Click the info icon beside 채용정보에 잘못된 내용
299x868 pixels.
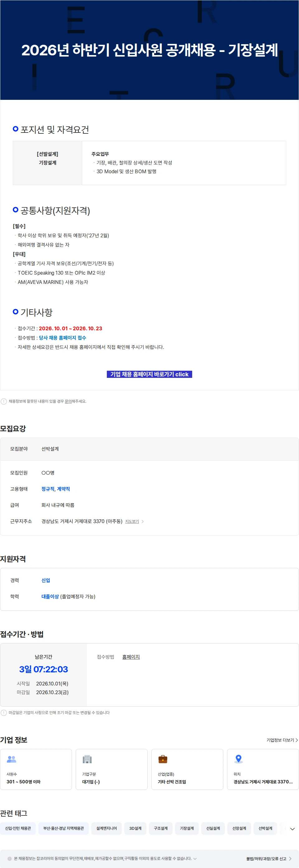(4, 401)
